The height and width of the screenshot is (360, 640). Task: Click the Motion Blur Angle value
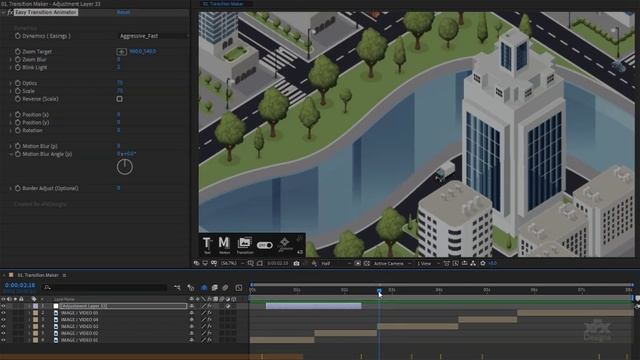pyautogui.click(x=126, y=154)
